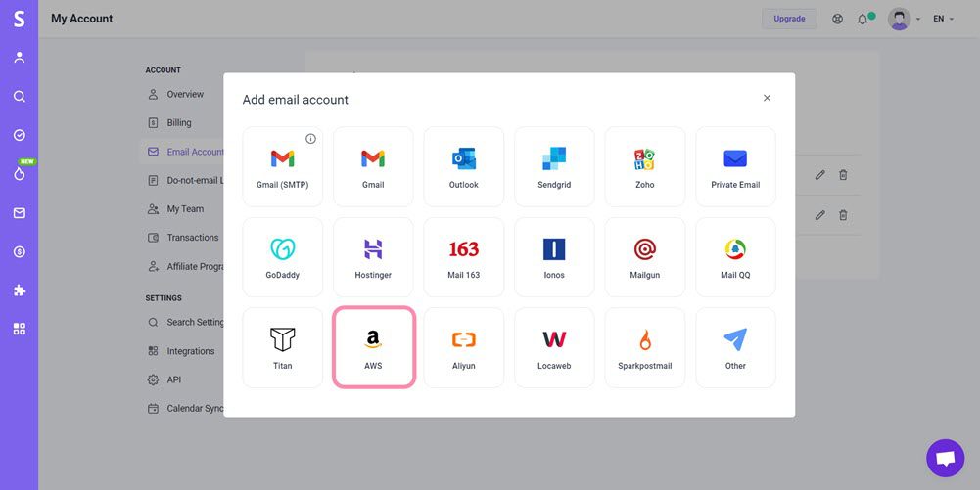Screen dimensions: 980x490
Task: Click the S logo in sidebar
Action: coord(20,19)
